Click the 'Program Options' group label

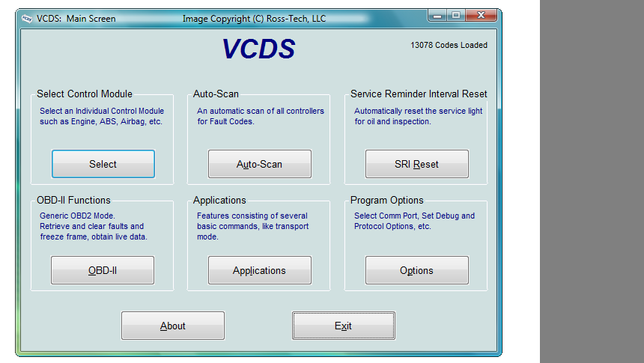tap(386, 200)
